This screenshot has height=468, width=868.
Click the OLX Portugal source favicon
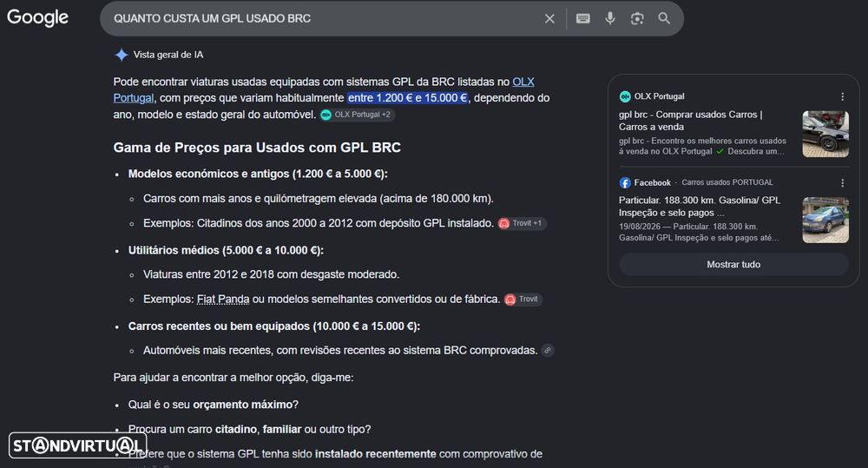625,96
